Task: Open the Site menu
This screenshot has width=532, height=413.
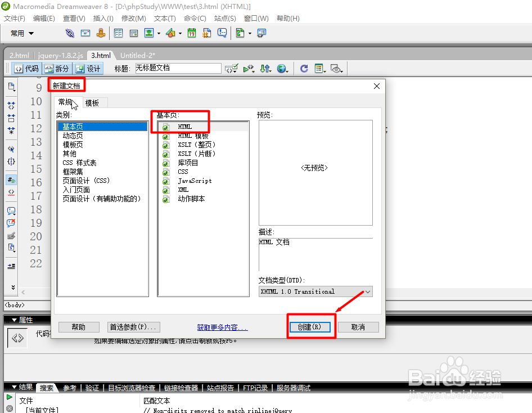Action: click(225, 19)
